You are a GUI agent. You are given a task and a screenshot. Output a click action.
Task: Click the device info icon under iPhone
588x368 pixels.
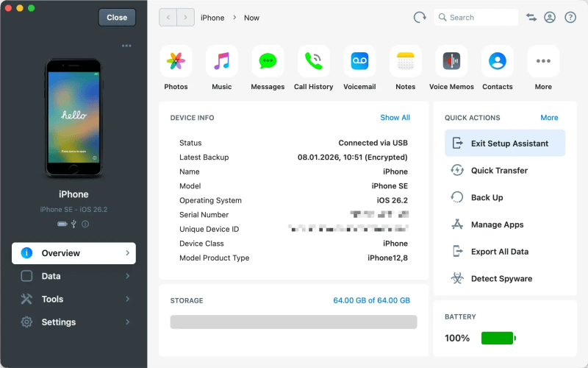coord(85,224)
